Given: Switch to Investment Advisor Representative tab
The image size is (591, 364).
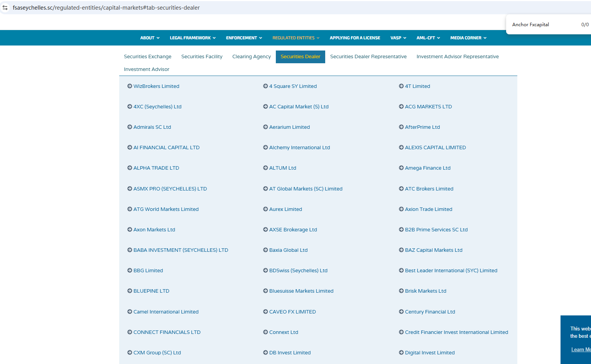Looking at the screenshot, I should [458, 57].
